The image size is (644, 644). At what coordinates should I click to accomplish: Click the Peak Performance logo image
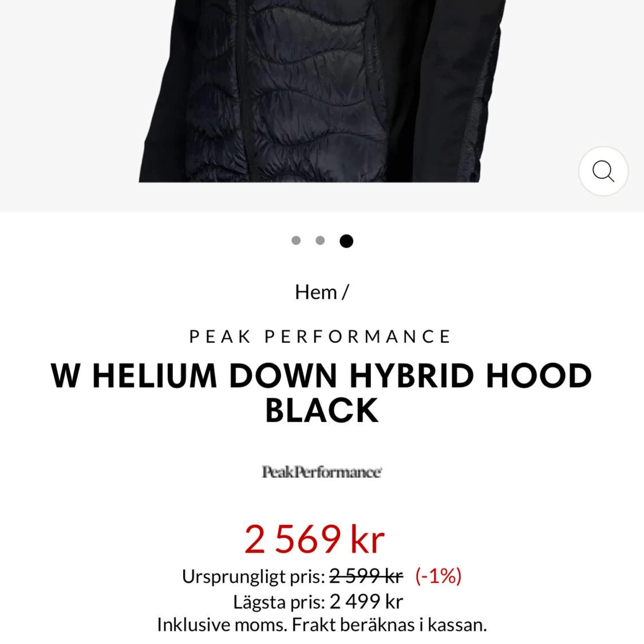pos(322,472)
